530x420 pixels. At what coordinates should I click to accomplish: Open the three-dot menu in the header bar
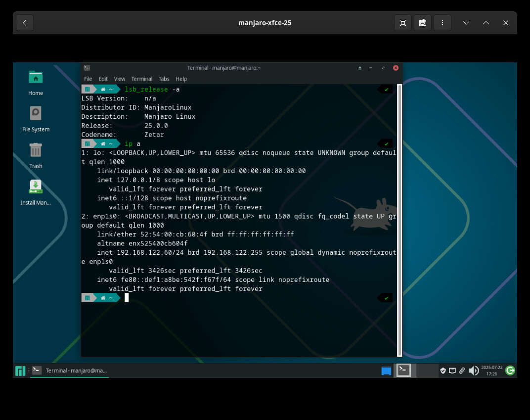tap(442, 22)
